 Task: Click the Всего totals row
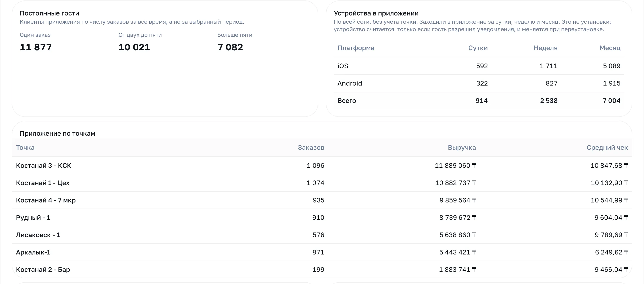479,101
